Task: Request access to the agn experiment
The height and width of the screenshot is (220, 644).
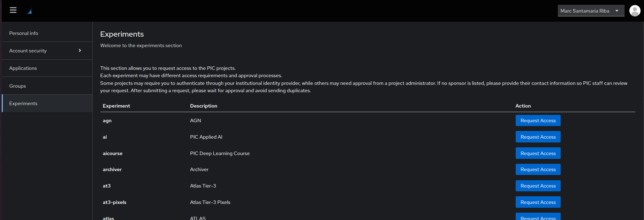Action: [538, 120]
